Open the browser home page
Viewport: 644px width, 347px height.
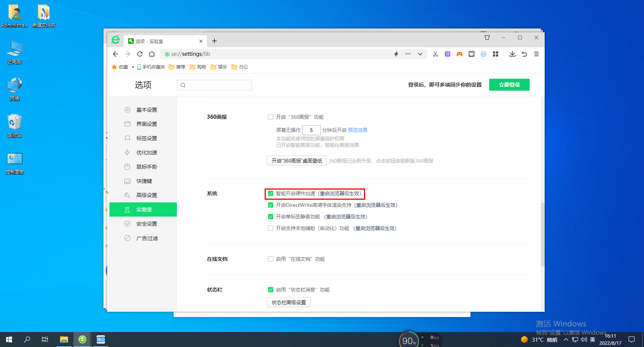[x=152, y=54]
